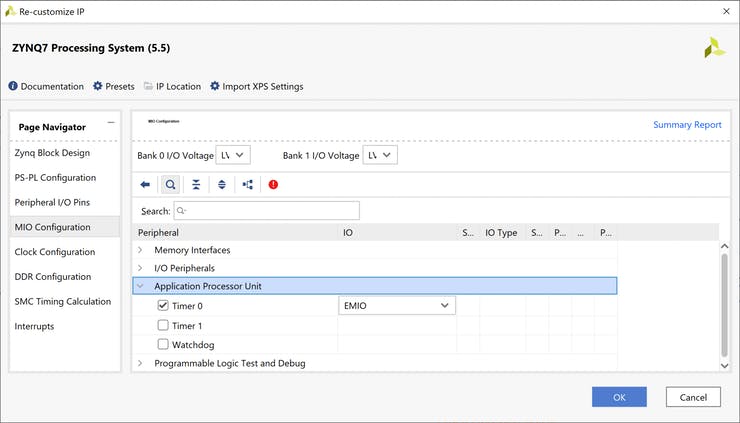Enable the Timer 1 checkbox
The height and width of the screenshot is (423, 740).
click(163, 326)
